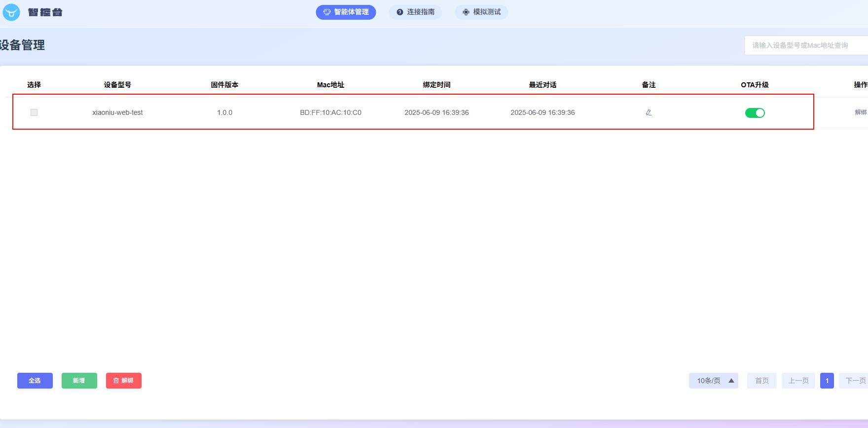Toggle OTA upgrade switch for xiaoniu-web-test
The image size is (868, 428).
755,113
